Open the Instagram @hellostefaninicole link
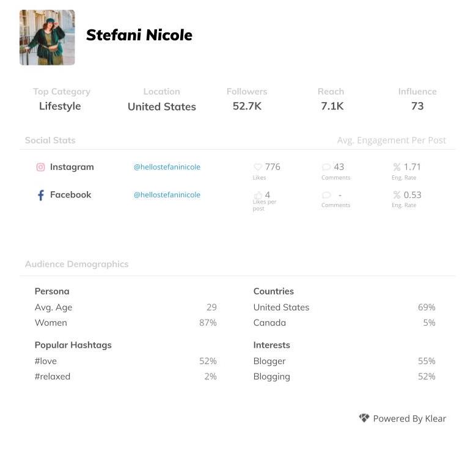476x457 pixels. [x=167, y=167]
